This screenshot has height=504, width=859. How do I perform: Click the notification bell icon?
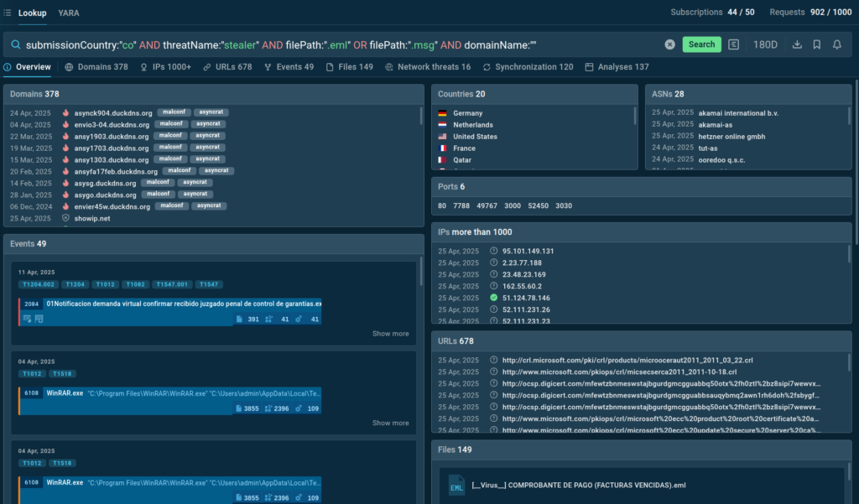(837, 44)
